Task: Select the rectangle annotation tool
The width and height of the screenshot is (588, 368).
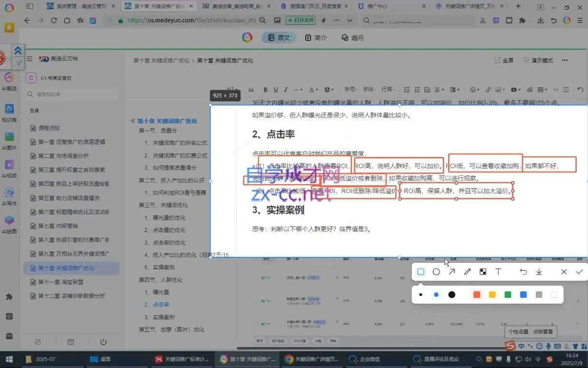Action: (420, 271)
